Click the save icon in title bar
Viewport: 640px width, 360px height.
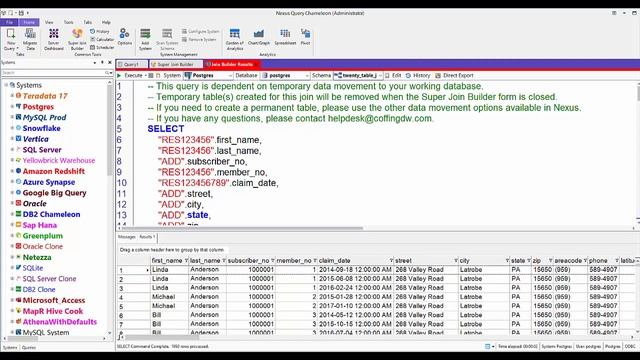[21, 13]
